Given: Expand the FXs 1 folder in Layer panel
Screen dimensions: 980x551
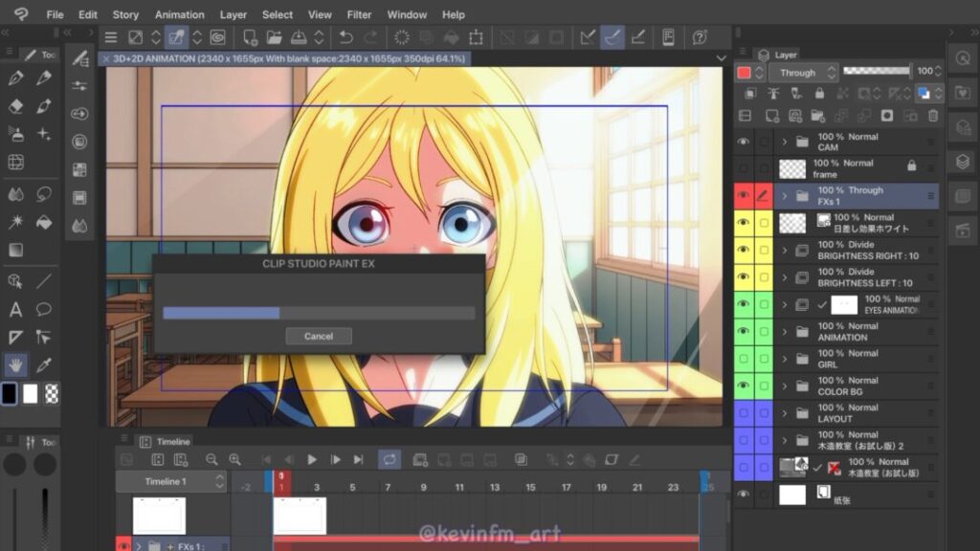Looking at the screenshot, I should pos(785,196).
